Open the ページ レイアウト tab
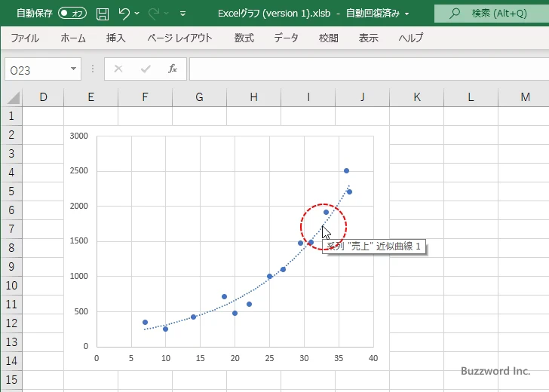Image resolution: width=549 pixels, height=392 pixels. pyautogui.click(x=179, y=38)
